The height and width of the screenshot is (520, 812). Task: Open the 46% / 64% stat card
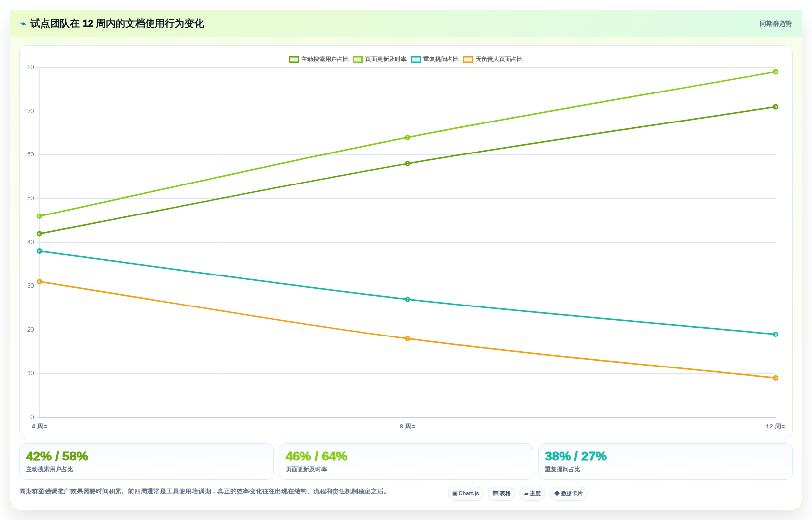(406, 461)
